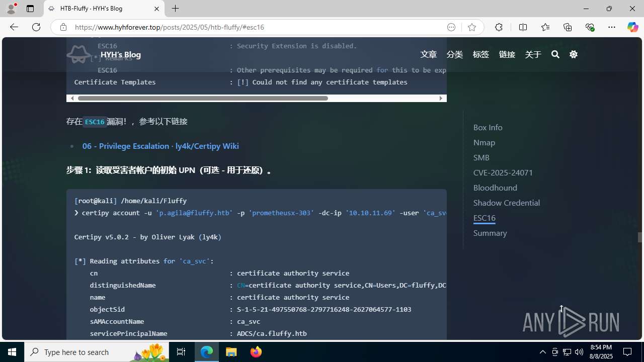Show hidden tray icons chevron
This screenshot has height=362, width=644.
tap(542, 352)
